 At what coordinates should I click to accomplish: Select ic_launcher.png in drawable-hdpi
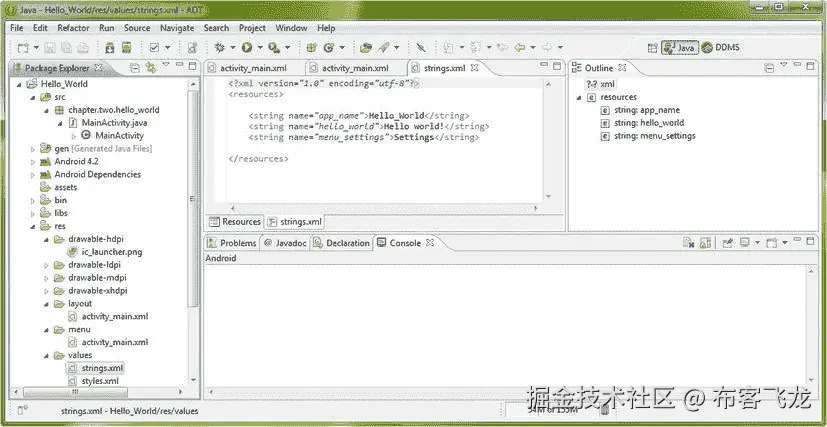pyautogui.click(x=104, y=252)
